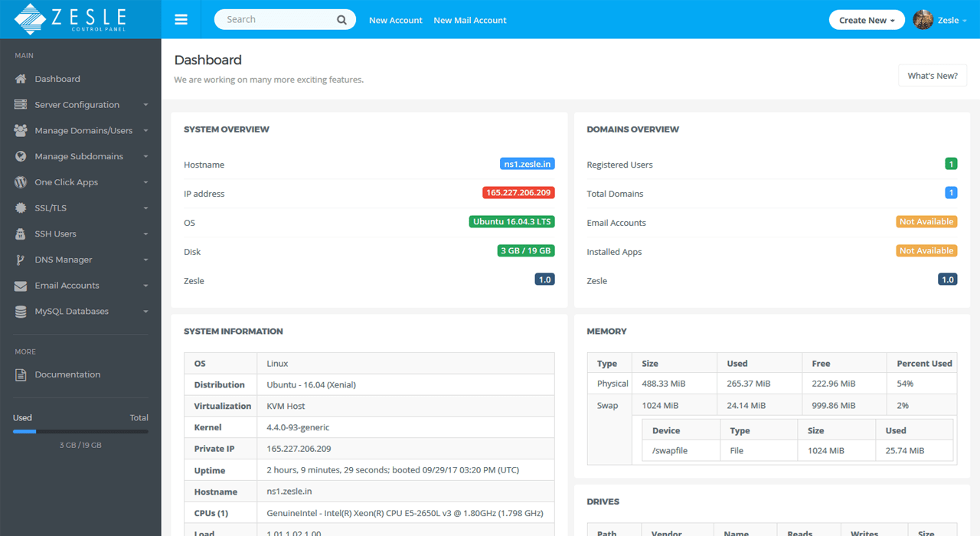Expand the Email Accounts submenu arrow
Screen dimensions: 980x536
pos(145,286)
